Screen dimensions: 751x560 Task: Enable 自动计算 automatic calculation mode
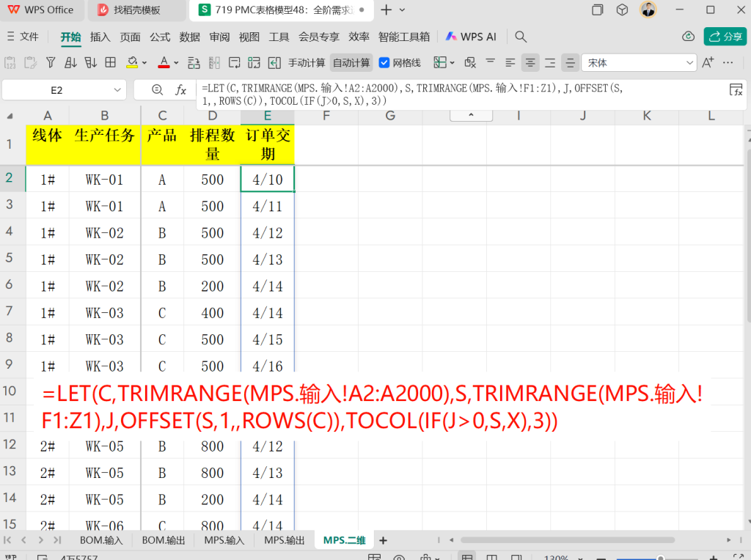351,63
